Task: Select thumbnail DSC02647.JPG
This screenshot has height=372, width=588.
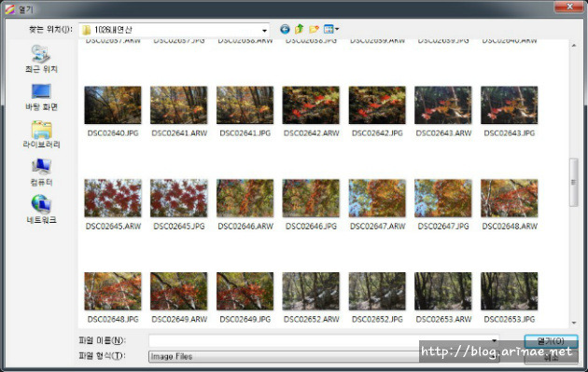Action: (x=443, y=199)
